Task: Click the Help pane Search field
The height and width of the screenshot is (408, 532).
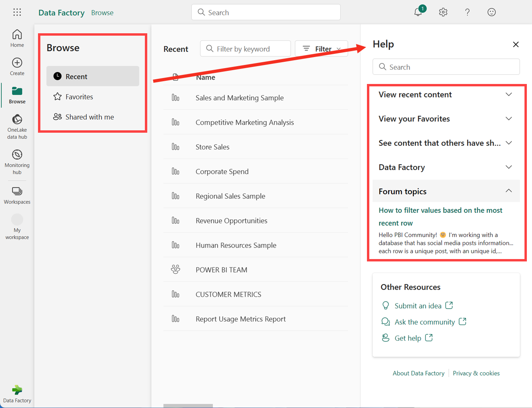Action: (446, 67)
